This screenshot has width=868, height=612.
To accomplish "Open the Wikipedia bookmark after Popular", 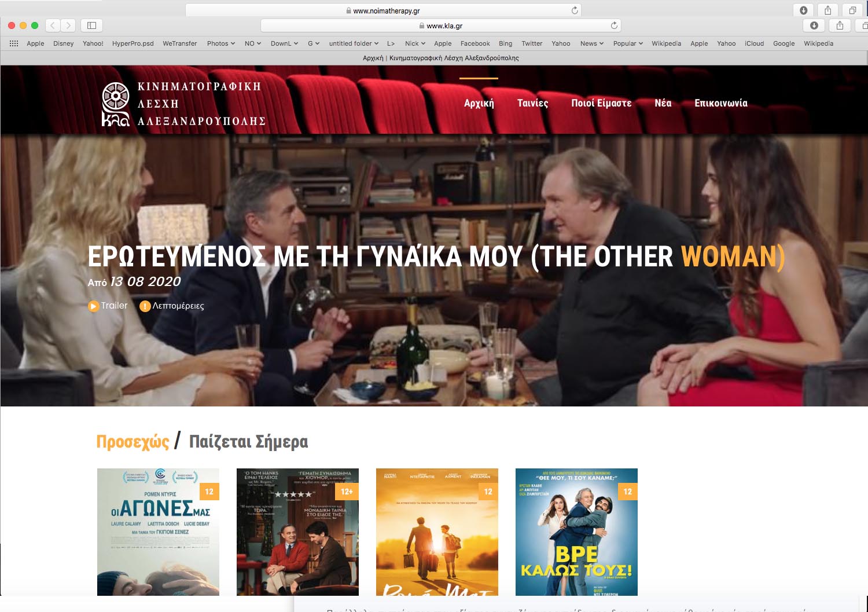I will point(666,43).
